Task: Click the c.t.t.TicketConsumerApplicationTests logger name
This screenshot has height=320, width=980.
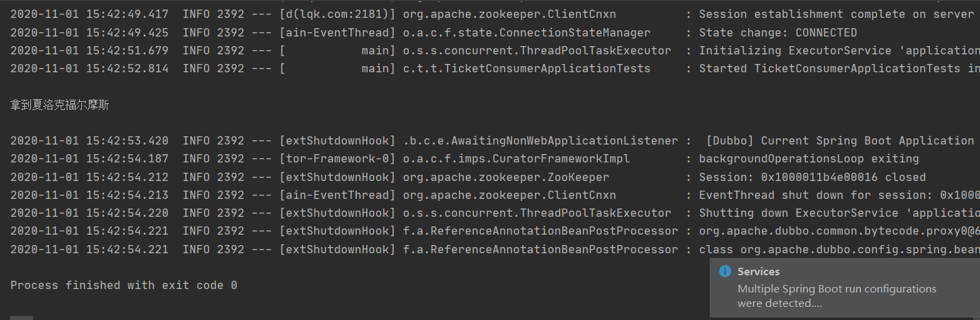Action: 527,68
